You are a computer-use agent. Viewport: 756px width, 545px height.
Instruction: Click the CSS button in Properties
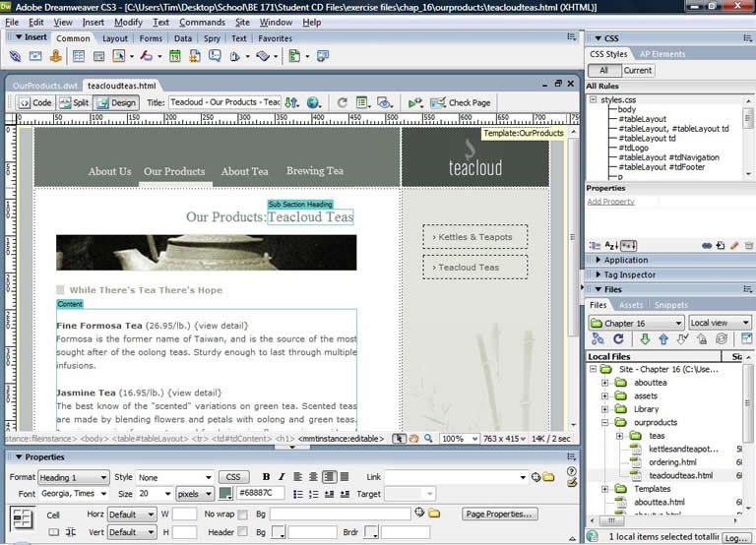pos(233,477)
